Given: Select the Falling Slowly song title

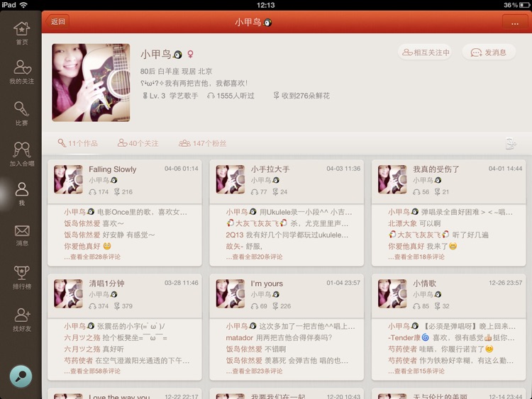Looking at the screenshot, I should coord(112,169).
